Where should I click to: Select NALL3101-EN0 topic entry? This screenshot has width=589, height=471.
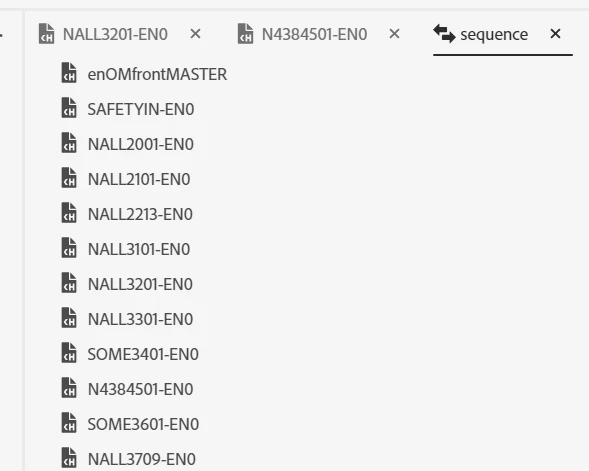139,249
